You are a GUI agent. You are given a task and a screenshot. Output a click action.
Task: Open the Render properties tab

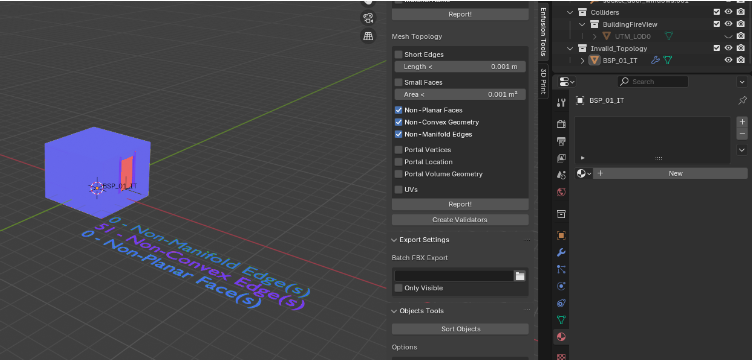561,124
